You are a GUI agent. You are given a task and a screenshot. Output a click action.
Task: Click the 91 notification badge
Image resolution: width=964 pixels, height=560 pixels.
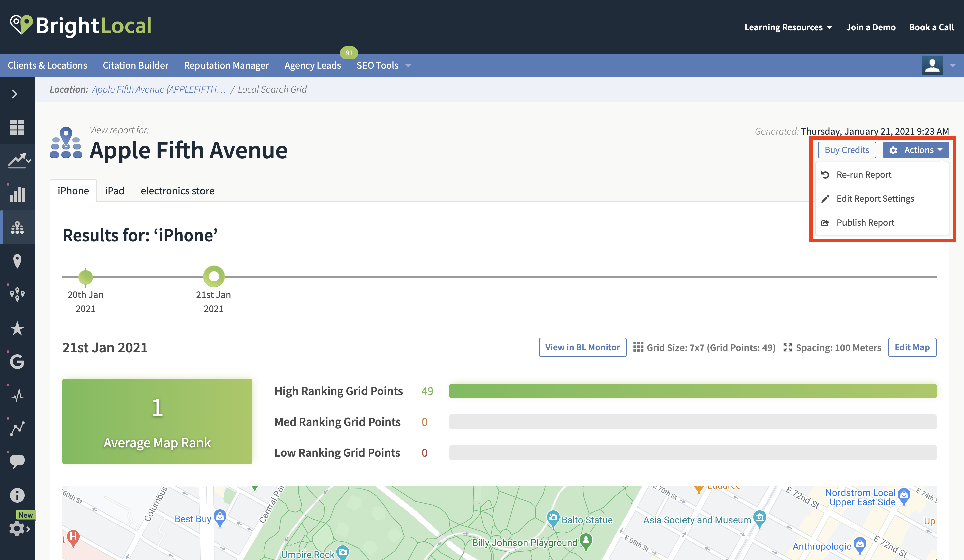349,53
